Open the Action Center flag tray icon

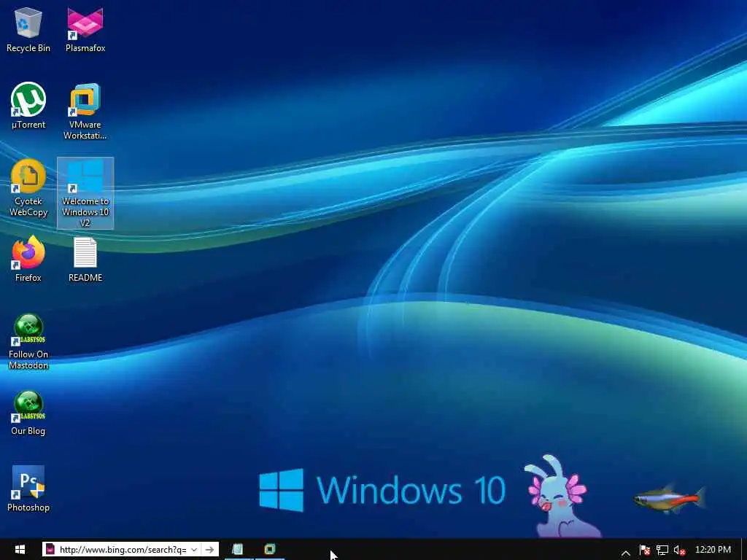pyautogui.click(x=645, y=550)
